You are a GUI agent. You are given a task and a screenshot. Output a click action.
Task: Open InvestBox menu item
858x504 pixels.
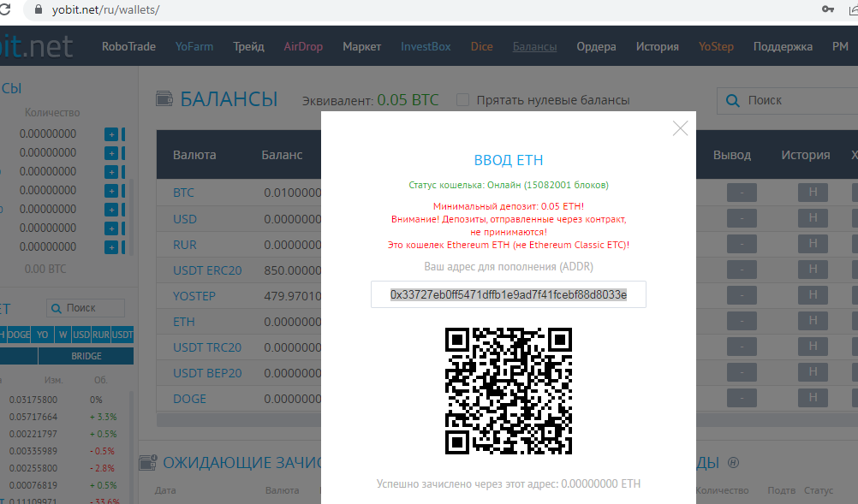(x=426, y=46)
